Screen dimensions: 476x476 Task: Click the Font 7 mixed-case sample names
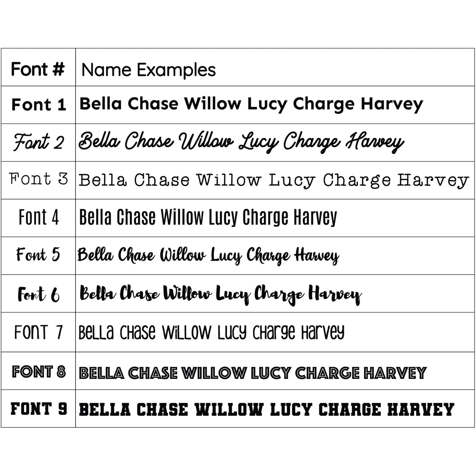click(212, 333)
